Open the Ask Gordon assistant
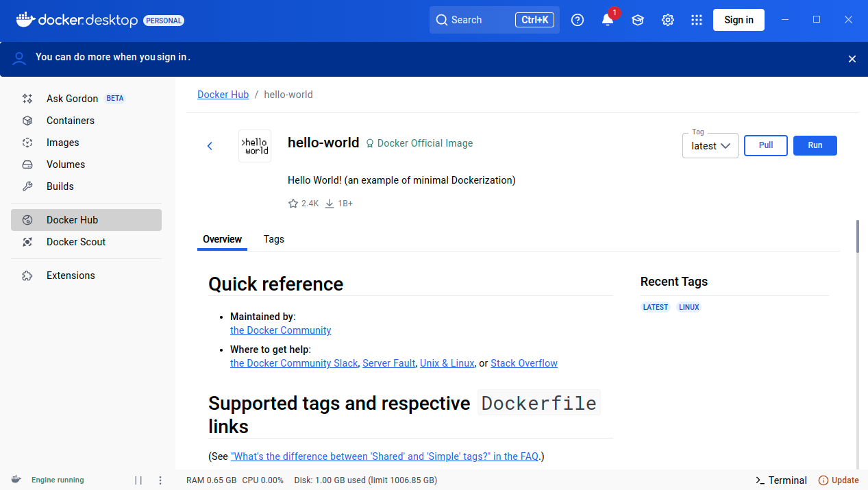This screenshot has height=490, width=868. point(72,99)
